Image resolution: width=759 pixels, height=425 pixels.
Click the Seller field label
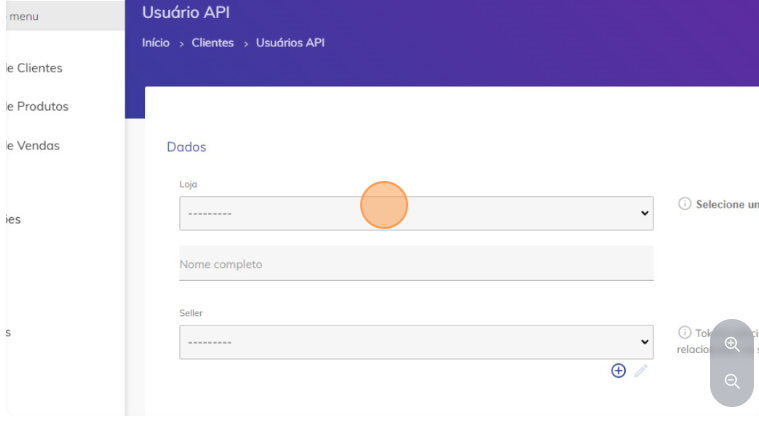pos(191,313)
